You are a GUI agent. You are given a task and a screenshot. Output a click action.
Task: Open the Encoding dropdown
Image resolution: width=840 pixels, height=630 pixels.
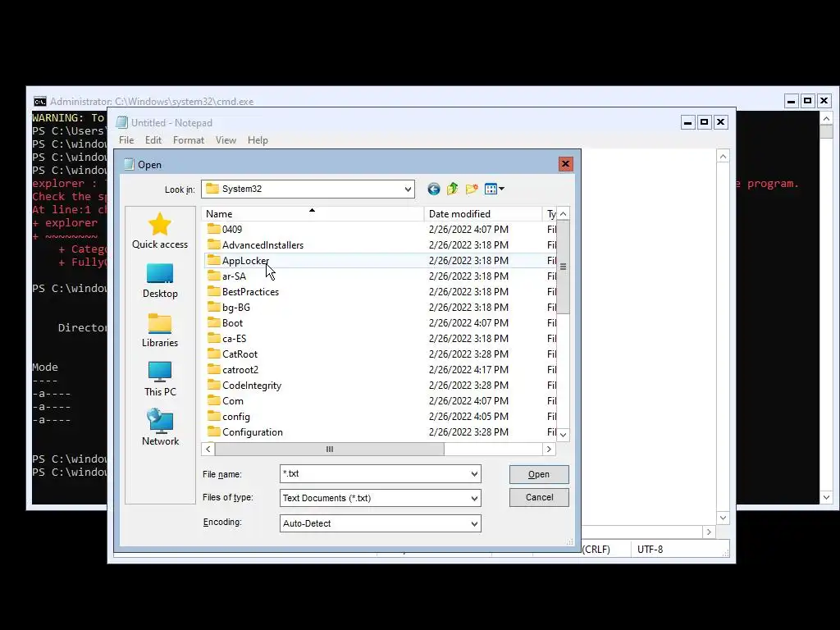point(474,523)
